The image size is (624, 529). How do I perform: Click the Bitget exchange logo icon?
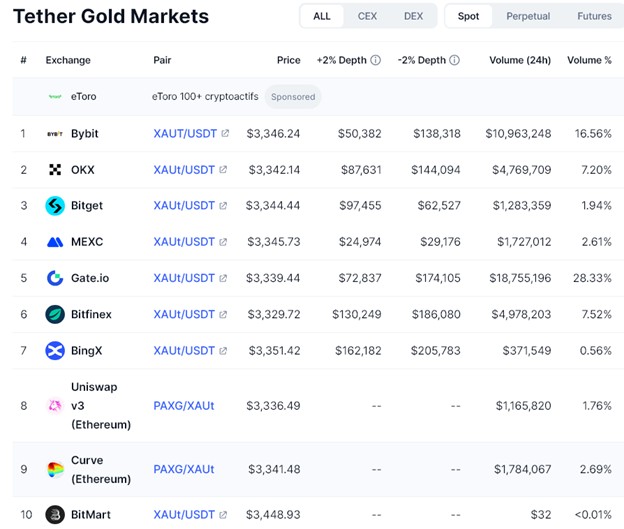[x=56, y=206]
